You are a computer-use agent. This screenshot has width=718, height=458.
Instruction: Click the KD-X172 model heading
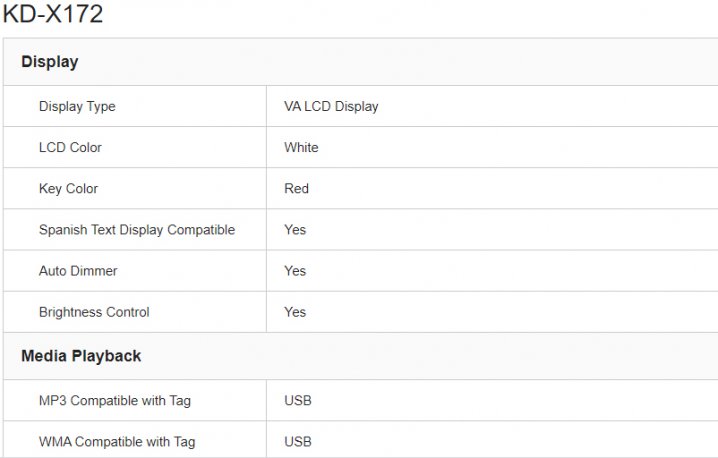[x=52, y=15]
